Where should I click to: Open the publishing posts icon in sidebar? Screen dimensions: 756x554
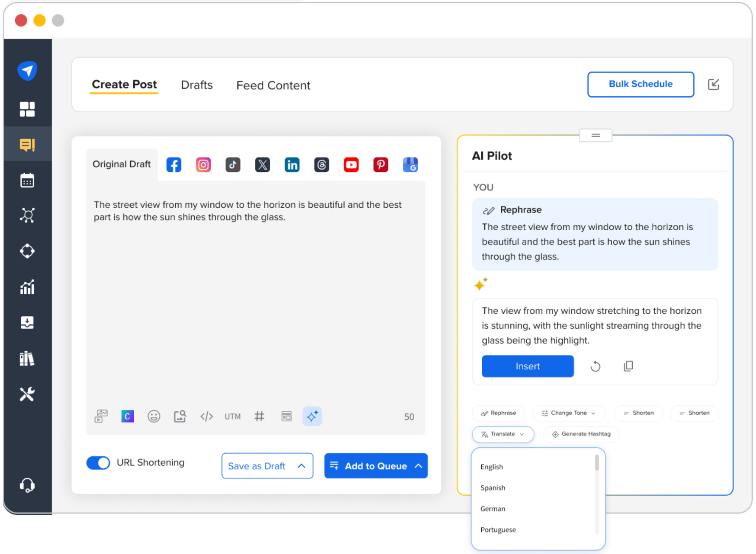tap(27, 144)
